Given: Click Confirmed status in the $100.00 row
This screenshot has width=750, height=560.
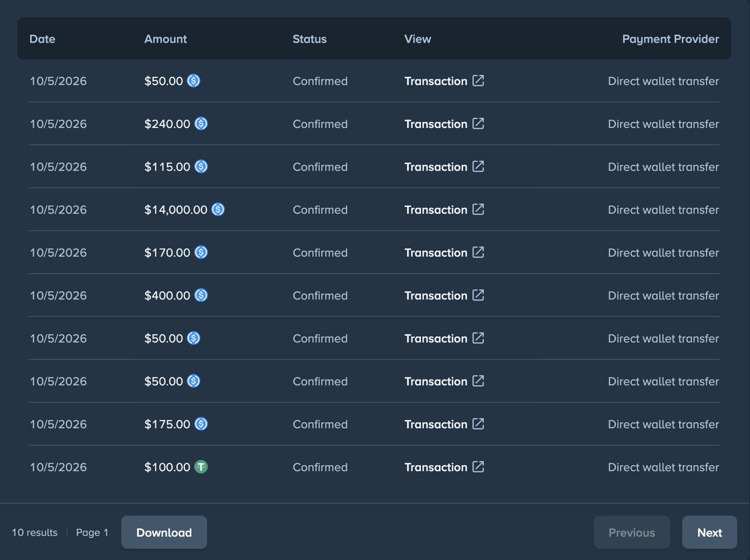Looking at the screenshot, I should tap(320, 467).
